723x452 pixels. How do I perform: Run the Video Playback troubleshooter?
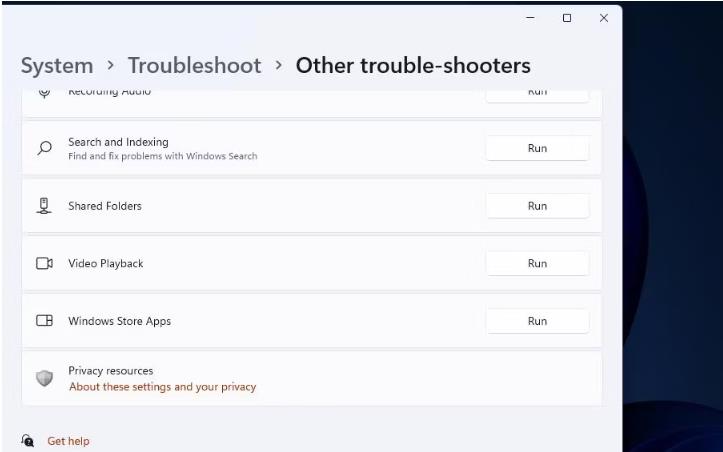(537, 263)
